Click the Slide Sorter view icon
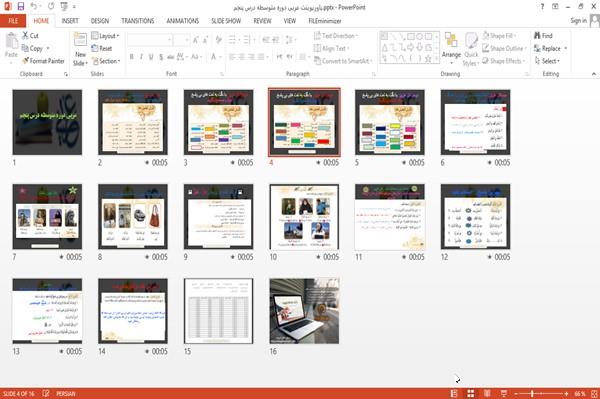The image size is (600, 399). (471, 393)
